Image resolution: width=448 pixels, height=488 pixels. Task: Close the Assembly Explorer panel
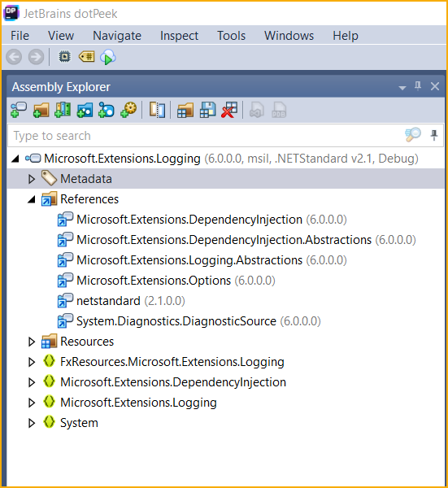(435, 86)
